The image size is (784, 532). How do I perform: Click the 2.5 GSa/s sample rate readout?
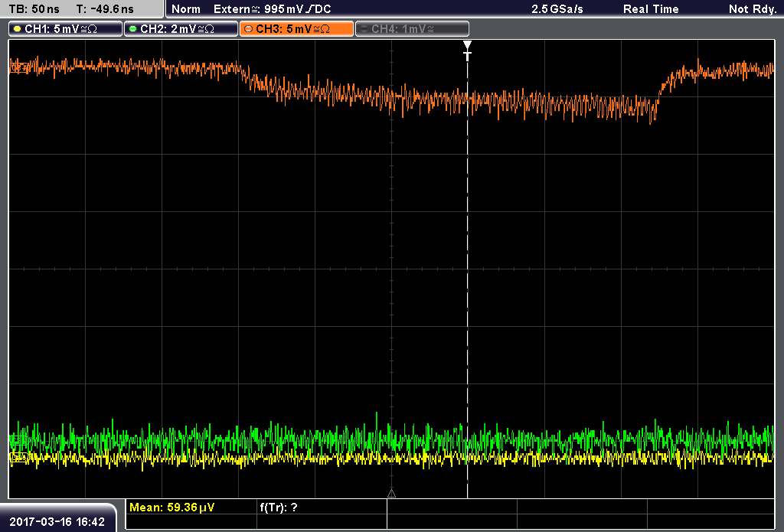pyautogui.click(x=557, y=9)
